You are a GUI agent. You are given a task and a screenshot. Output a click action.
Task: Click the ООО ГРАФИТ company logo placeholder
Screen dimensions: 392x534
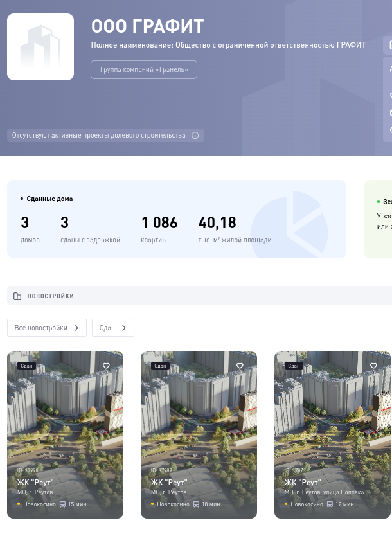coord(40,47)
